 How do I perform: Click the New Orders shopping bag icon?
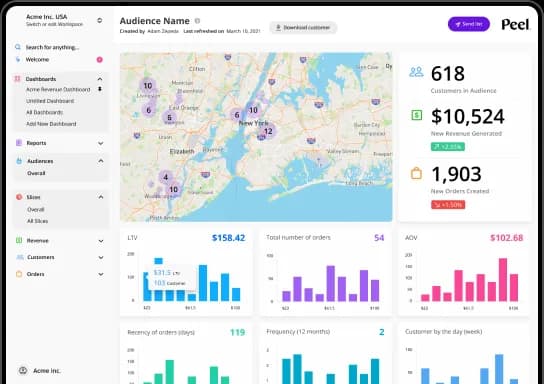pyautogui.click(x=416, y=173)
